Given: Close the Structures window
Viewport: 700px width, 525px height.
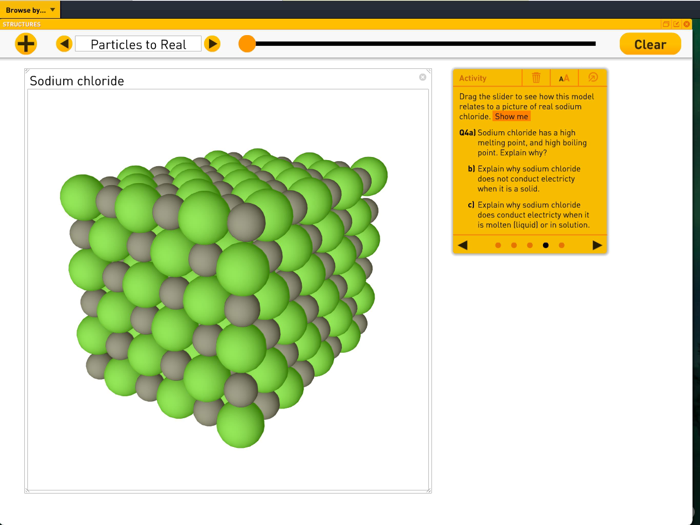Looking at the screenshot, I should click(x=687, y=24).
